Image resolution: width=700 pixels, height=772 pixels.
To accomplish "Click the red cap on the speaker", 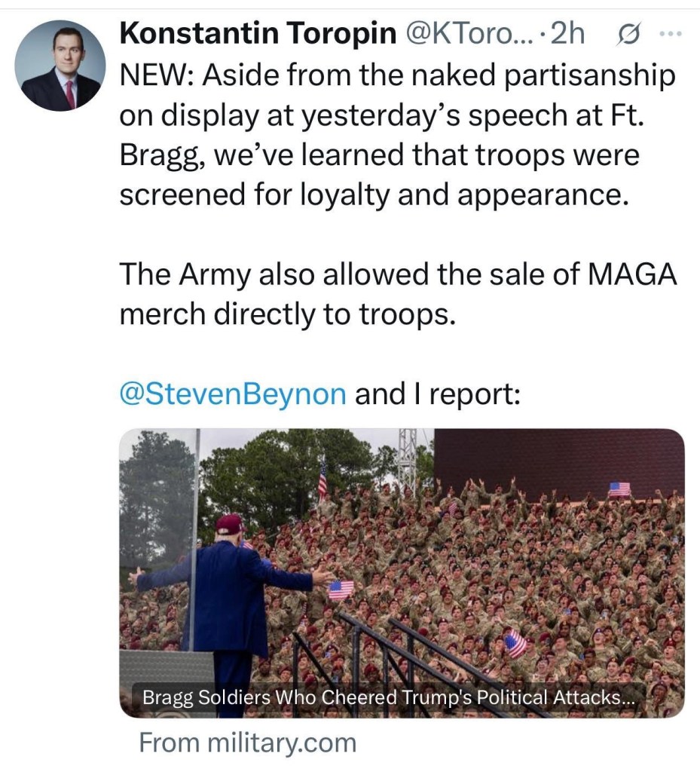I will (x=229, y=523).
